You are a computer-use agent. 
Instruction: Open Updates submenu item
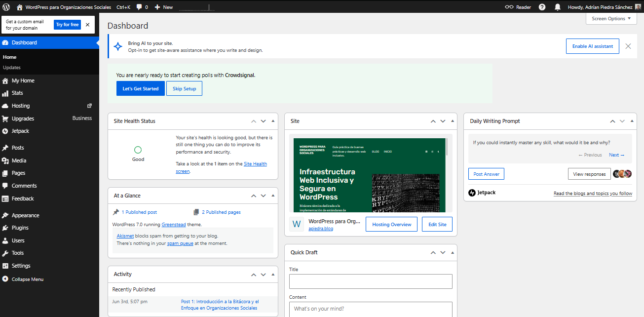coord(12,68)
